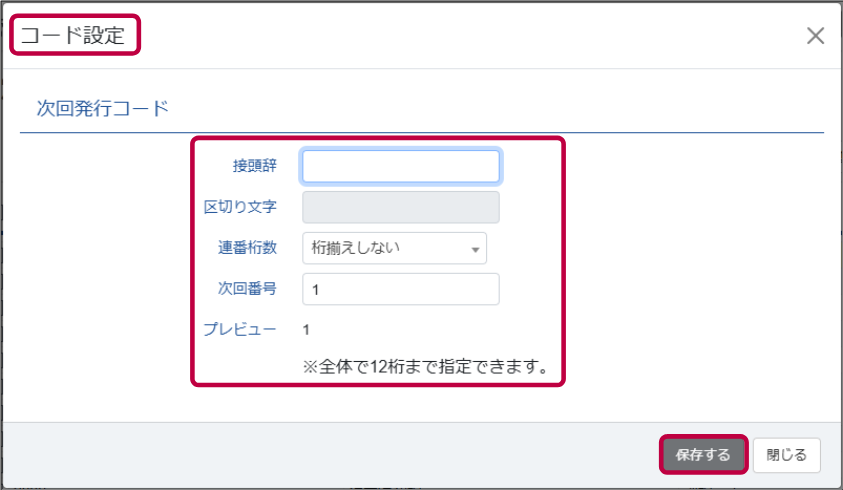The height and width of the screenshot is (490, 843).
Task: Click the 次回発行コード section heading
Action: pyautogui.click(x=103, y=108)
